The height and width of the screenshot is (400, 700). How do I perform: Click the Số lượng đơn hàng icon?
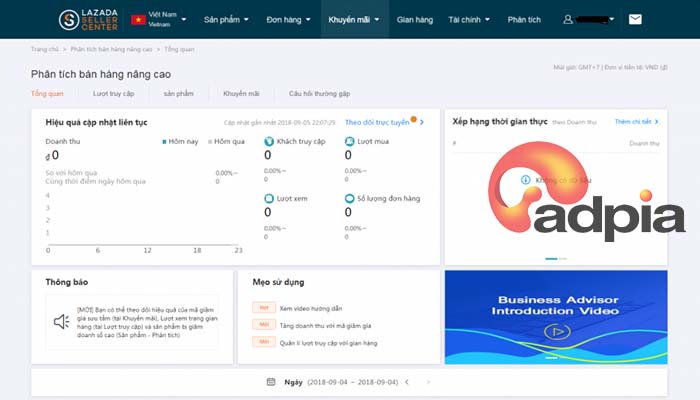tap(349, 199)
